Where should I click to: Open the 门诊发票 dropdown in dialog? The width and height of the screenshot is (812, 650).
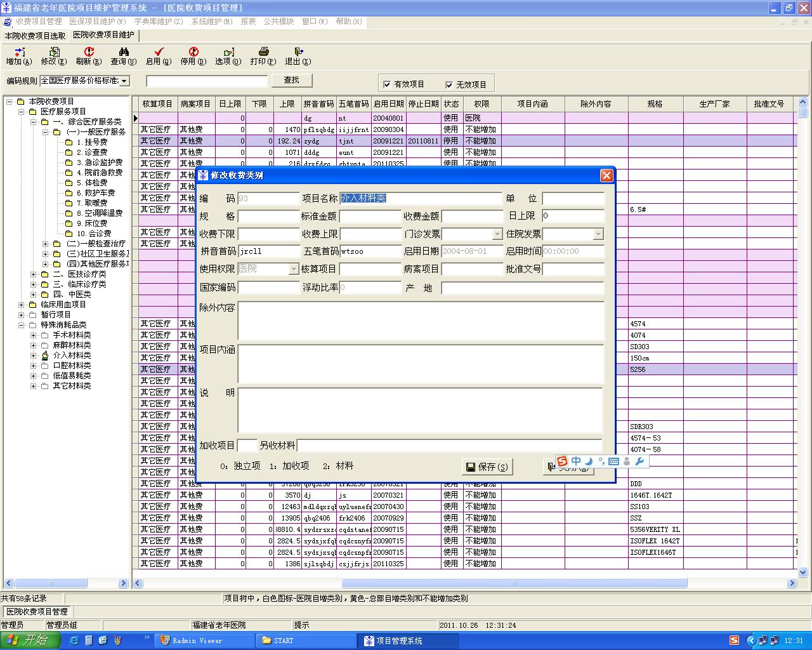[x=497, y=234]
